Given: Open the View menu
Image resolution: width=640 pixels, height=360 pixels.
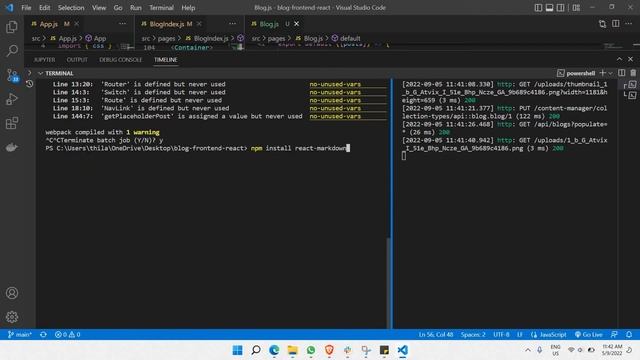Looking at the screenshot, I should coord(99,8).
